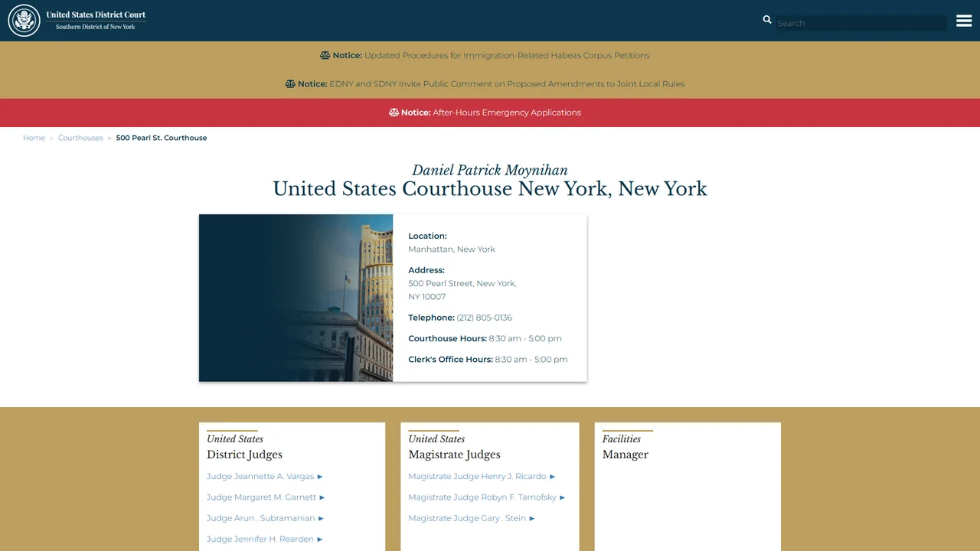Click the court seal logo
Viewport: 980px width, 551px height.
pos(24,21)
